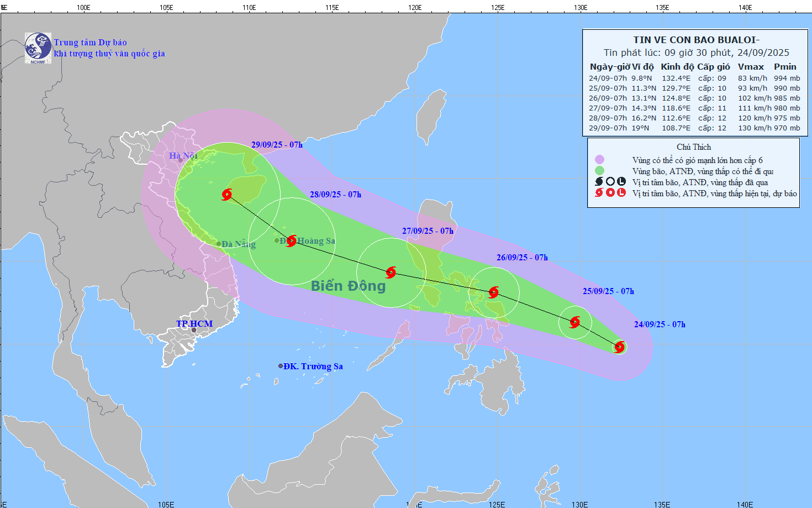This screenshot has width=812, height=508.
Task: Click the green circle legend swatch
Action: pyautogui.click(x=599, y=171)
